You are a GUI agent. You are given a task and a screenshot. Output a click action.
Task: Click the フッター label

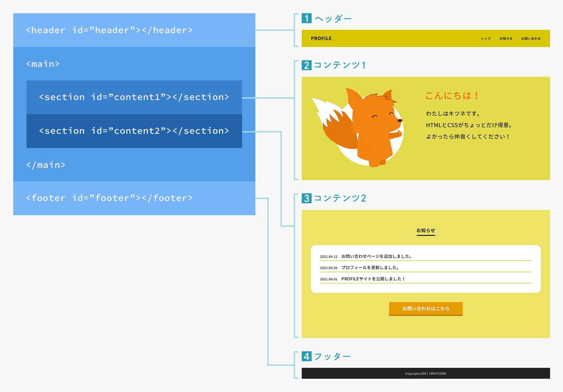(x=333, y=357)
